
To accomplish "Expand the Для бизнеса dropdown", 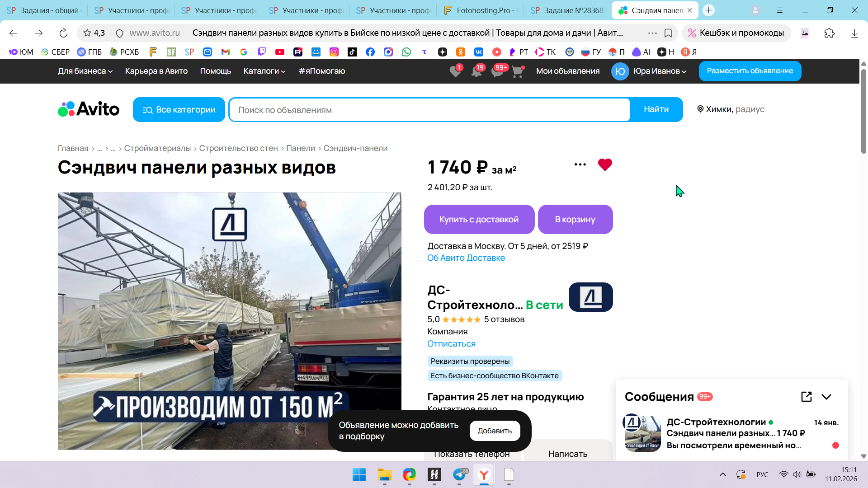I will coord(85,71).
